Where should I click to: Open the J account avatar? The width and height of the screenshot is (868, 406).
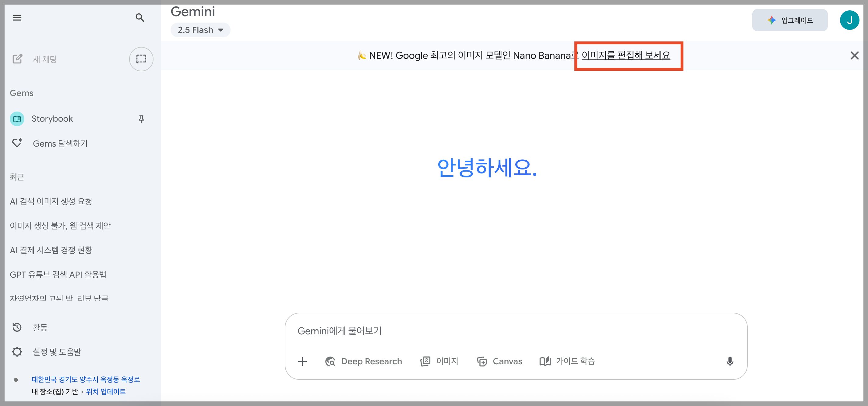point(849,20)
